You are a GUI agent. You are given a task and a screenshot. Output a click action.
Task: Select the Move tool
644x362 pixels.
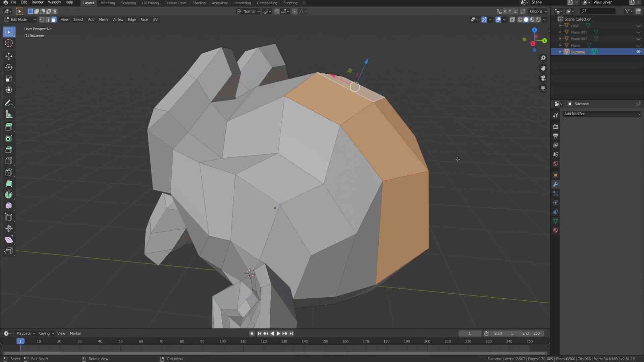9,56
